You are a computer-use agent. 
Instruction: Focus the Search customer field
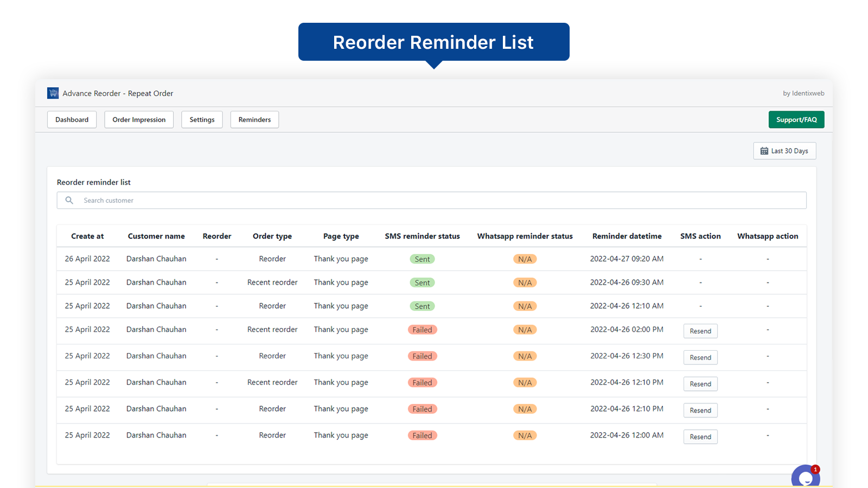pos(431,200)
